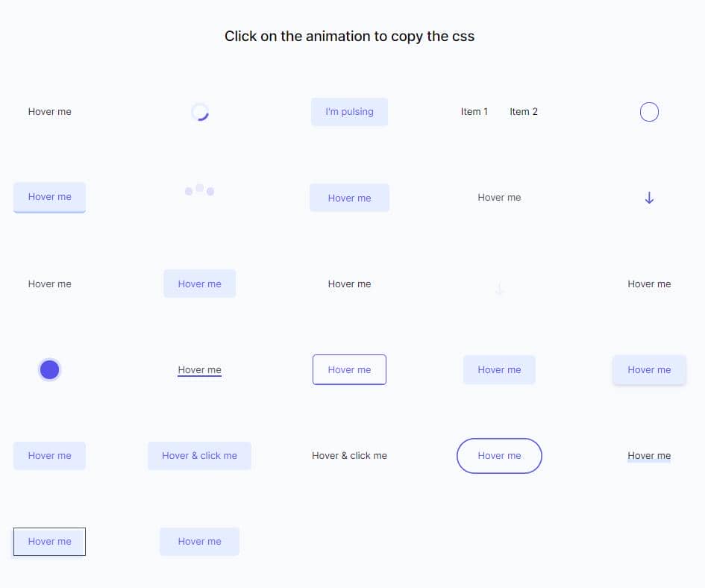
Task: Click the "Click on the animation" heading
Action: click(x=349, y=36)
